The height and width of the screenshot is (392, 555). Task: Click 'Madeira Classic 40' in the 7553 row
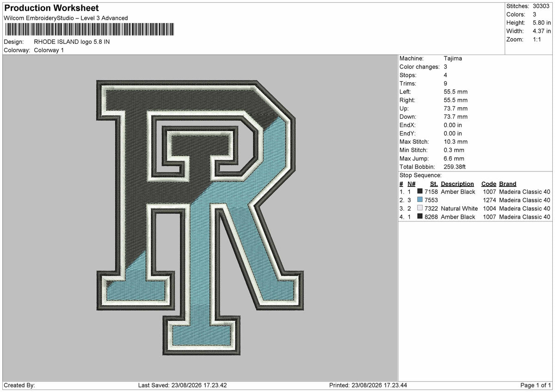click(x=524, y=200)
